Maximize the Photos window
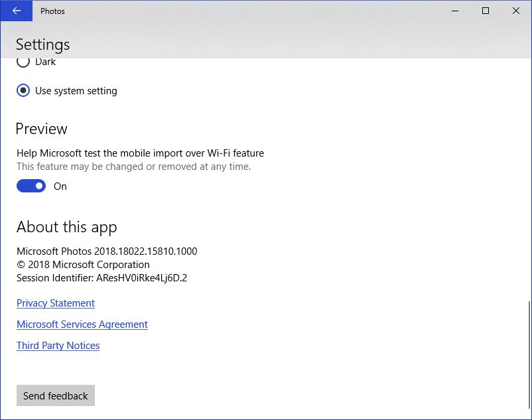Screen dimensions: 532x420 coord(486,11)
